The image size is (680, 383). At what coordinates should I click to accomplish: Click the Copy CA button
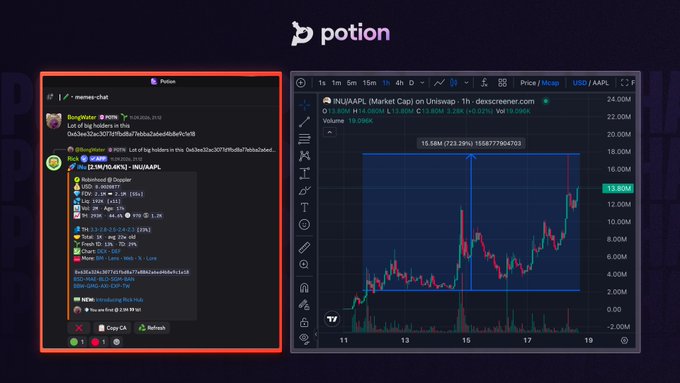(x=112, y=328)
